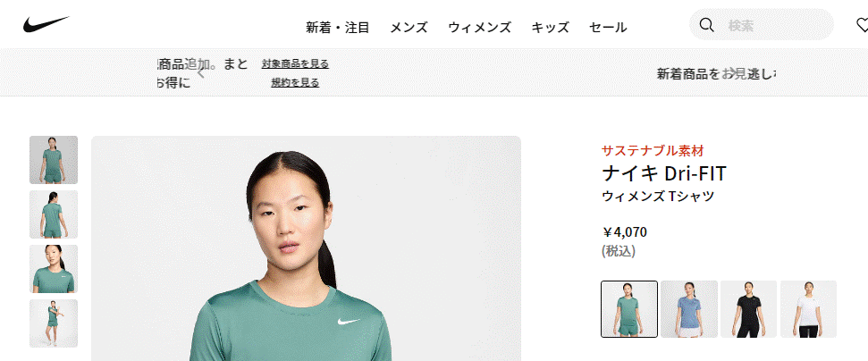Open favorites via heart icon
Screen dimensions: 868x361
[x=862, y=25]
